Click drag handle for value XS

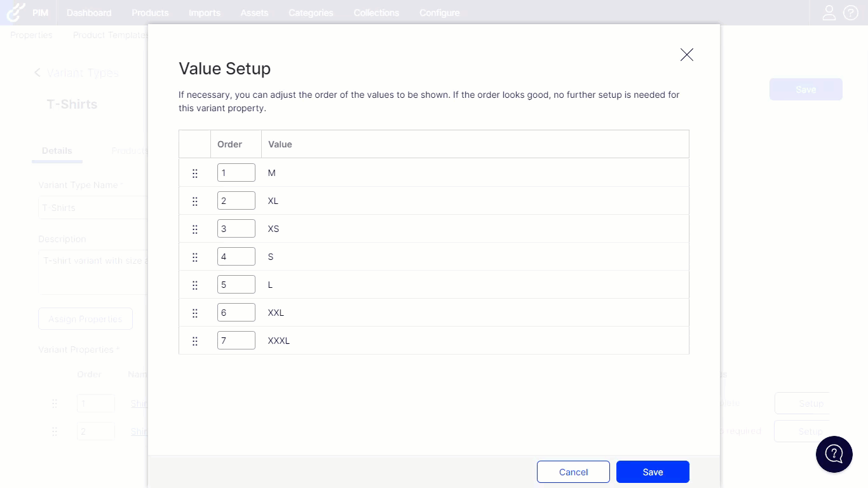[195, 229]
